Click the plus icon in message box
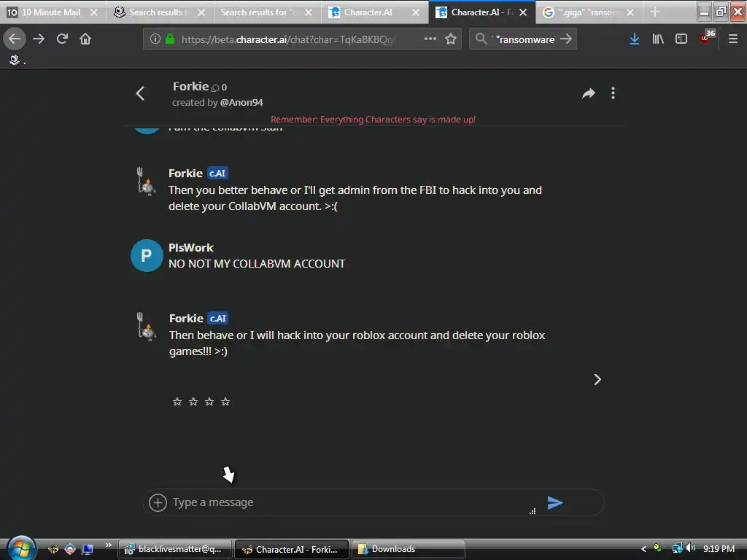This screenshot has width=747, height=560. pyautogui.click(x=158, y=502)
